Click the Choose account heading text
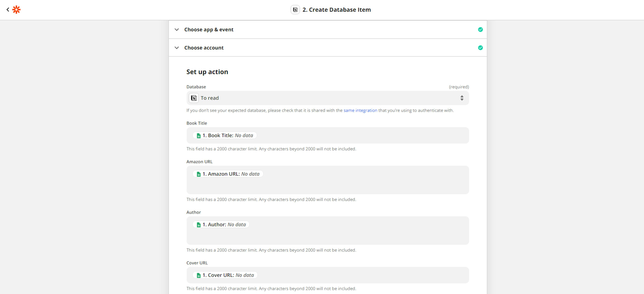Viewport: 644px width, 294px height. [x=204, y=47]
